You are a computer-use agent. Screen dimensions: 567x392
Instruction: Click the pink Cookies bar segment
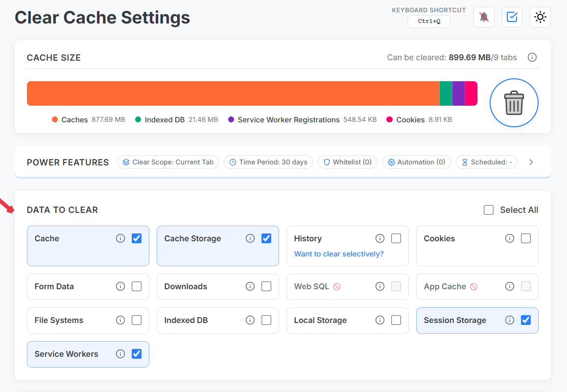[x=471, y=93]
